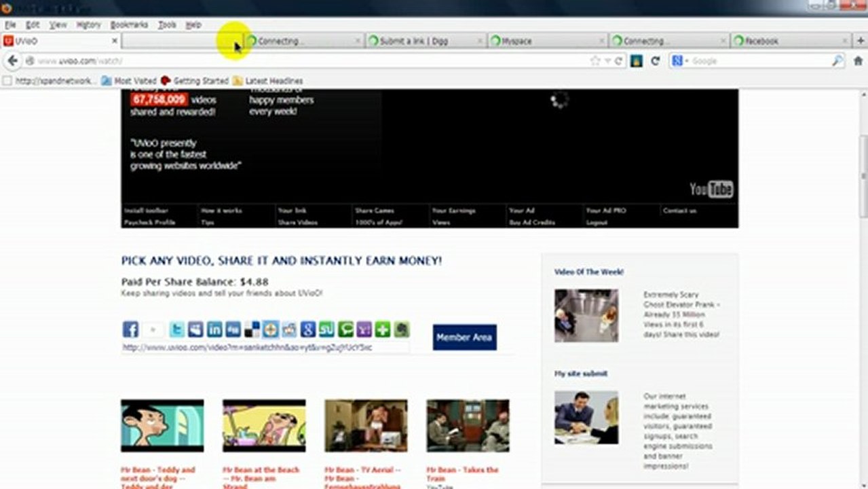Open the Bookmarks menu
The image size is (868, 489).
pos(129,24)
